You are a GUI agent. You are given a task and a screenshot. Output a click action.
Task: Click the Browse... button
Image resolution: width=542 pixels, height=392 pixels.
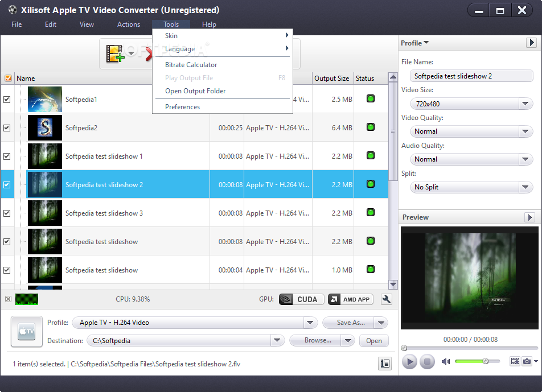(315, 341)
